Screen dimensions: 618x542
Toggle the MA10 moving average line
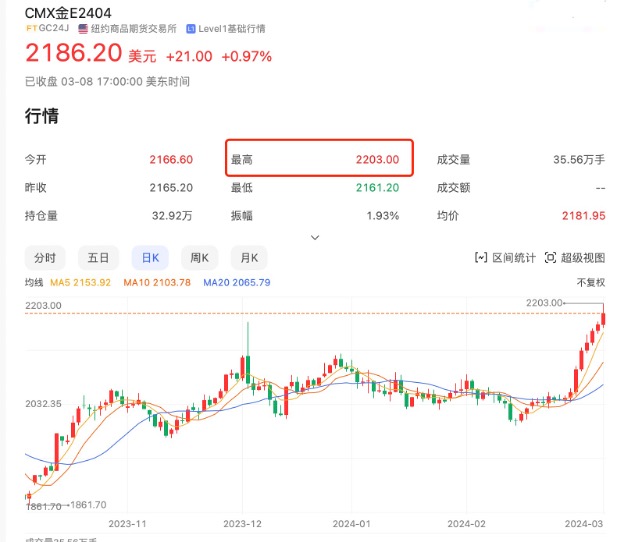(x=157, y=282)
